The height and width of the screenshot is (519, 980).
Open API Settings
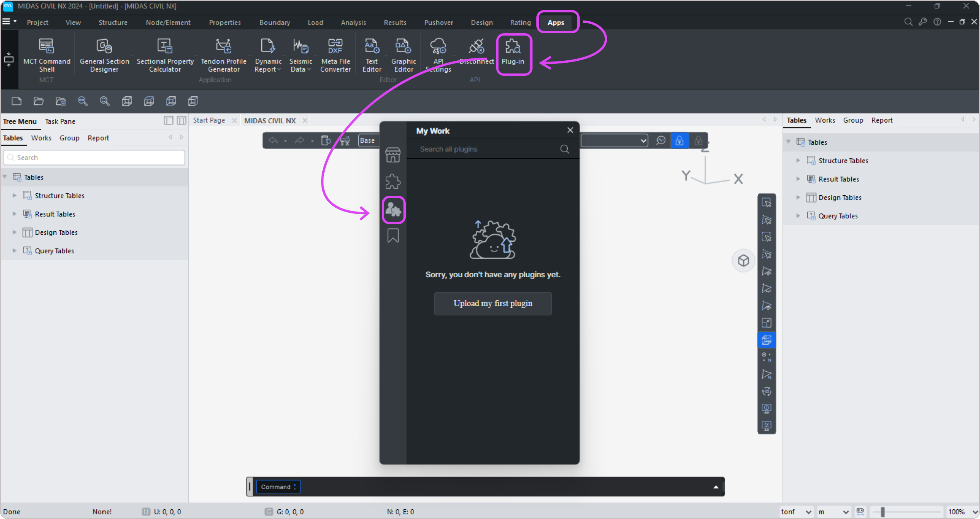[x=438, y=55]
